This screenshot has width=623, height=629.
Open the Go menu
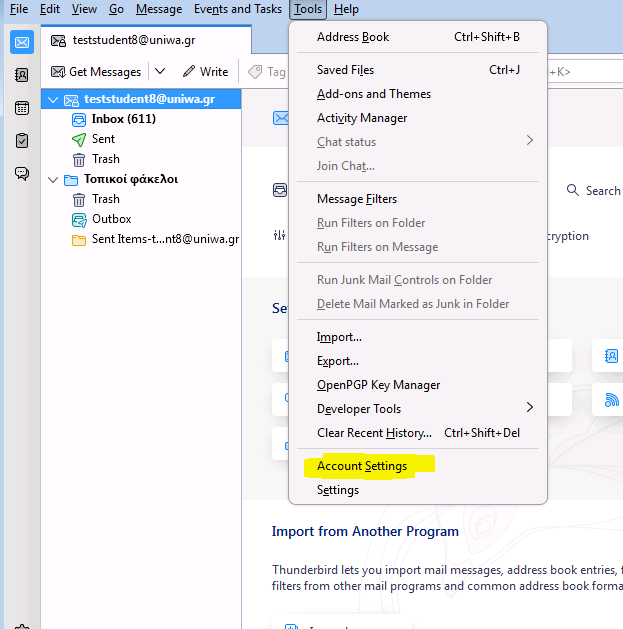[116, 9]
